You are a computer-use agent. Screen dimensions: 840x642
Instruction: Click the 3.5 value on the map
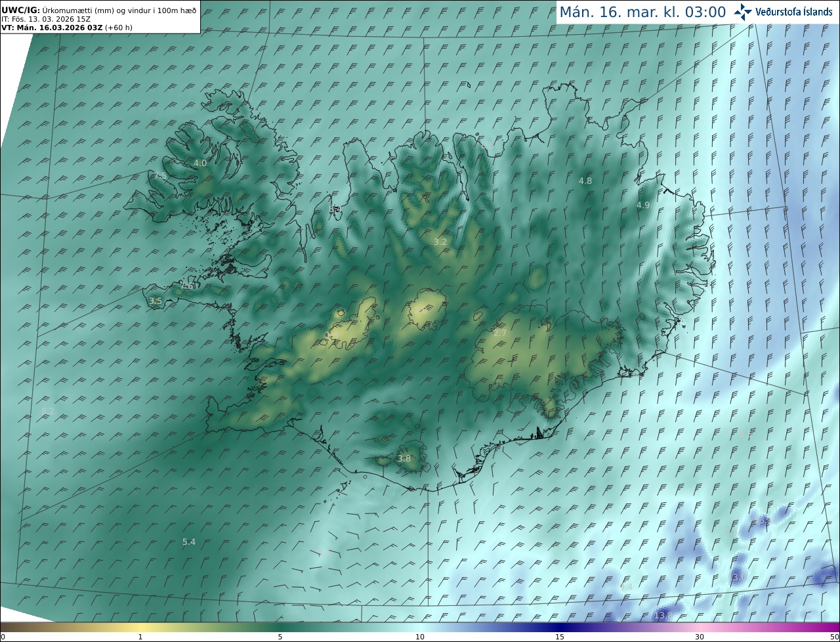click(156, 301)
